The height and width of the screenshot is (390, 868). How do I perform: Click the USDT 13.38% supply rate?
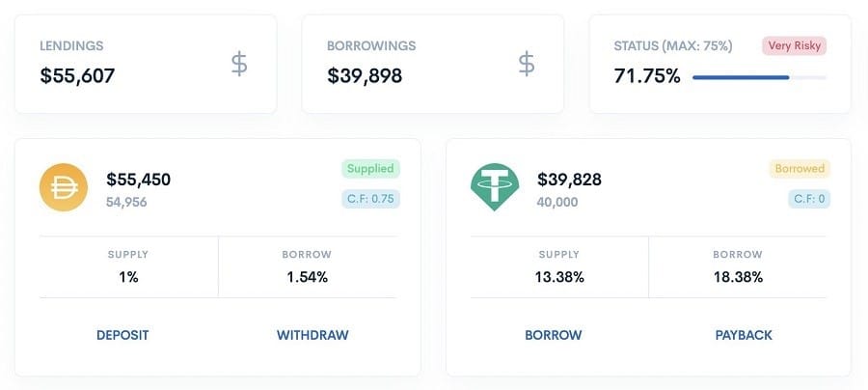coord(559,277)
